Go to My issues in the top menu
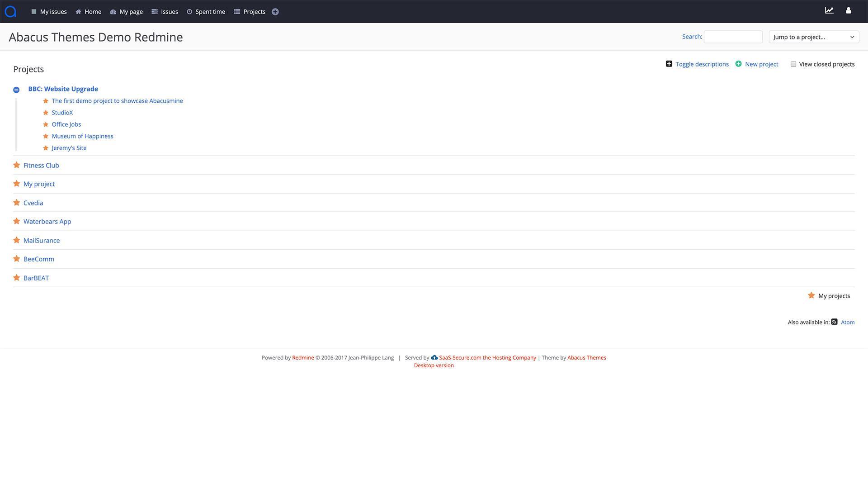Image resolution: width=868 pixels, height=489 pixels. 49,12
